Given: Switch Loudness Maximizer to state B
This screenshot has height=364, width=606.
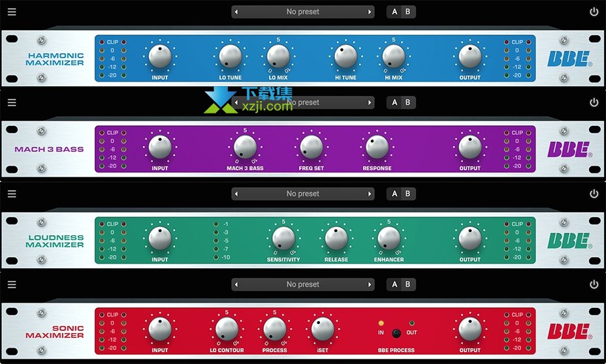Looking at the screenshot, I should tap(407, 194).
